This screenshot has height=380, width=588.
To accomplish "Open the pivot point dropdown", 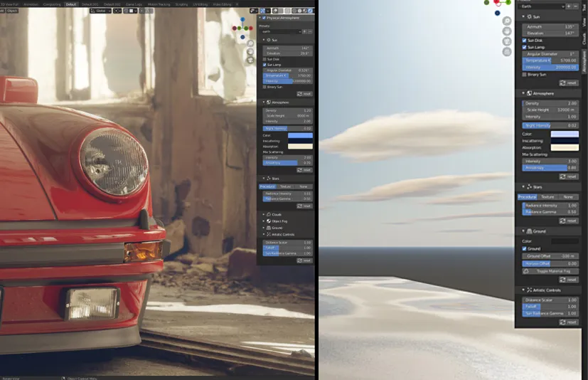I will pos(117,11).
